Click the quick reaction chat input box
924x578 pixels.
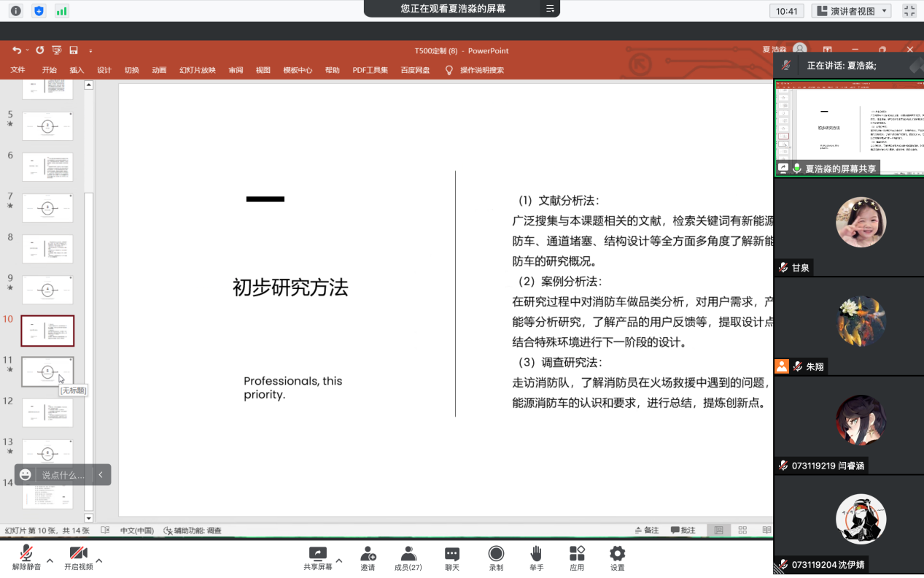[63, 475]
